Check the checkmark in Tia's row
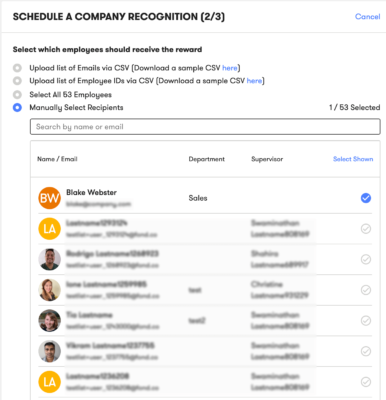Viewport: 386px width, 400px height. pos(366,321)
